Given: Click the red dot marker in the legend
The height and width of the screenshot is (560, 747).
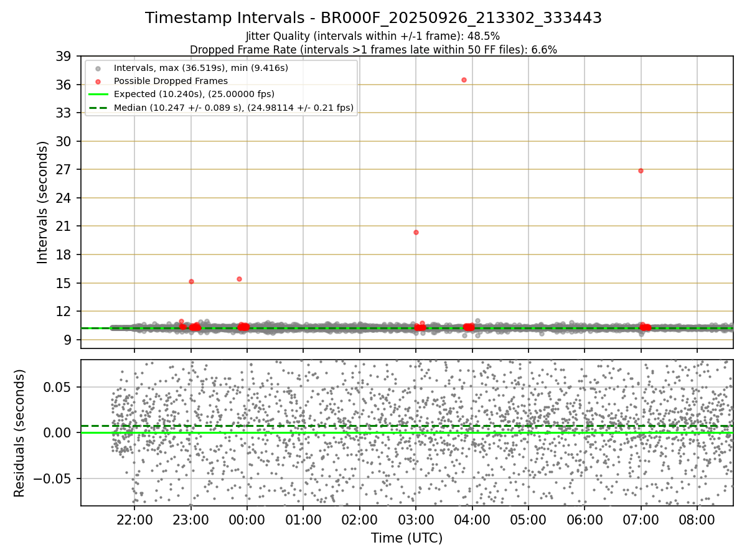Looking at the screenshot, I should 98,82.
